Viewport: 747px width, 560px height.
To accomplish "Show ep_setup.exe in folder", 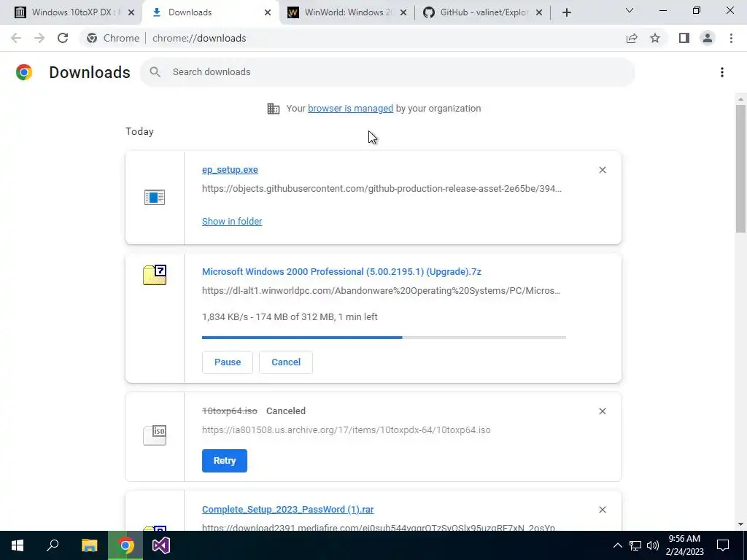I will point(232,222).
